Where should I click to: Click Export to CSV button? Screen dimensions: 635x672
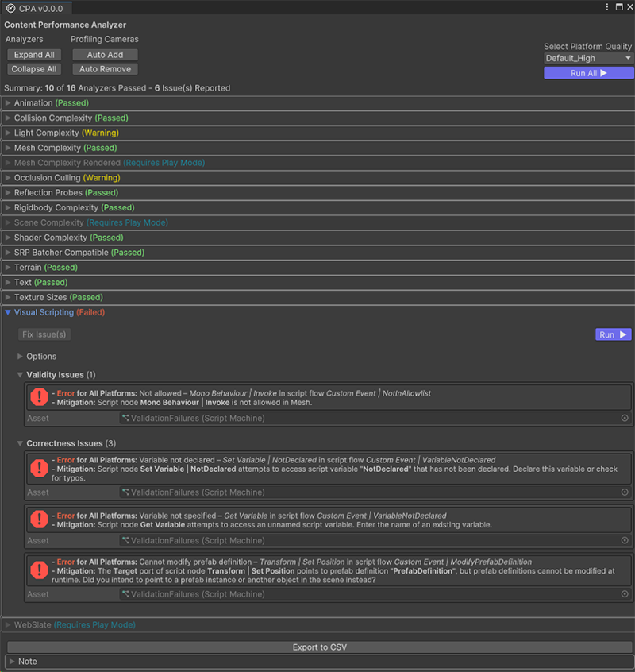319,647
